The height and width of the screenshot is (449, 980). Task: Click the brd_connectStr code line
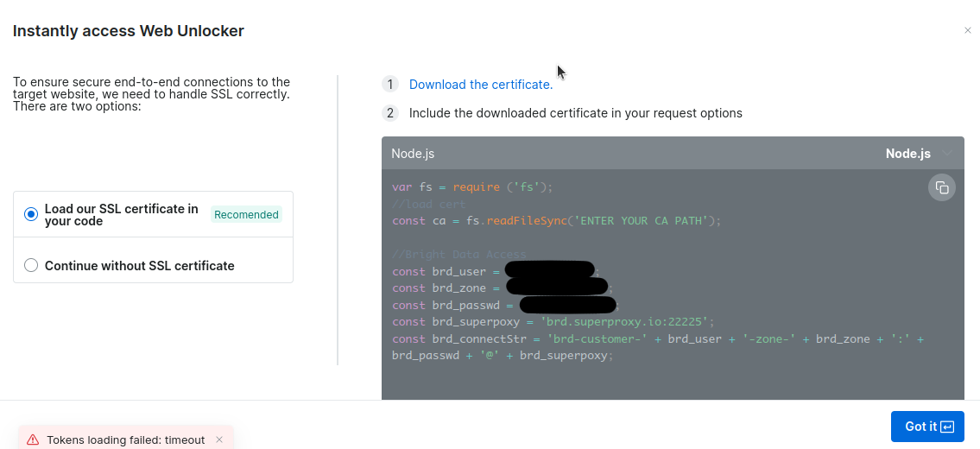(x=658, y=347)
